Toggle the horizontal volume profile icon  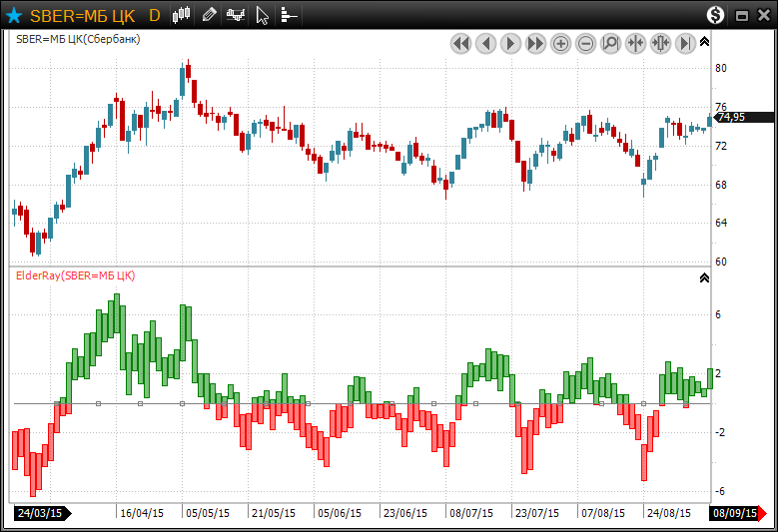(288, 15)
